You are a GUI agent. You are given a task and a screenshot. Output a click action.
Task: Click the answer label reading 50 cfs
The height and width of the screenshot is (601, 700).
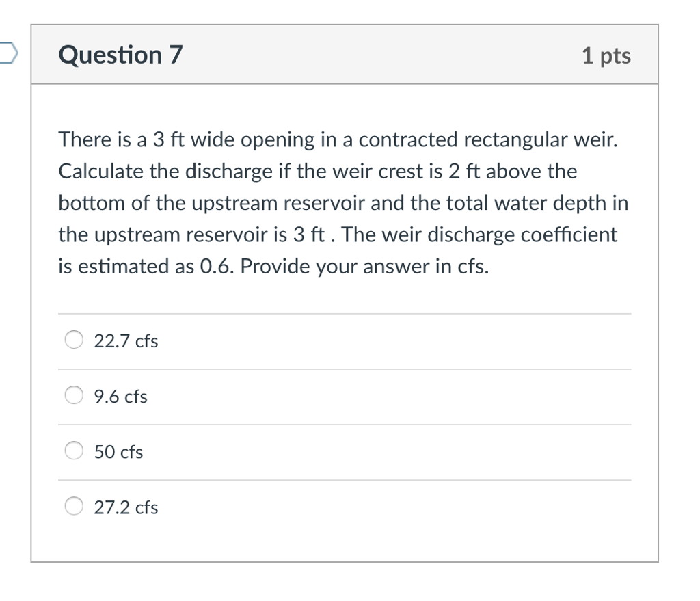118,452
